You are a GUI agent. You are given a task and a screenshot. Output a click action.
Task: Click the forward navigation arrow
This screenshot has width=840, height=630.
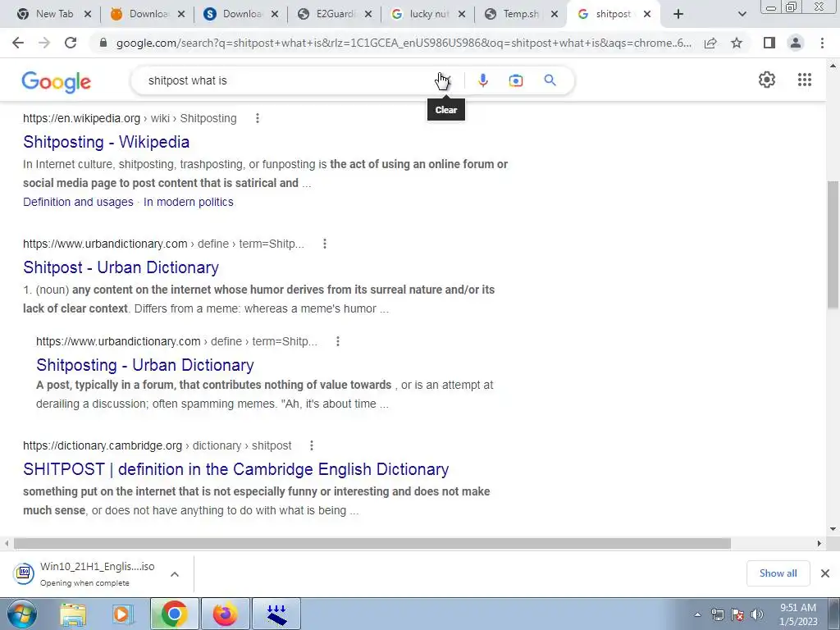coord(44,43)
